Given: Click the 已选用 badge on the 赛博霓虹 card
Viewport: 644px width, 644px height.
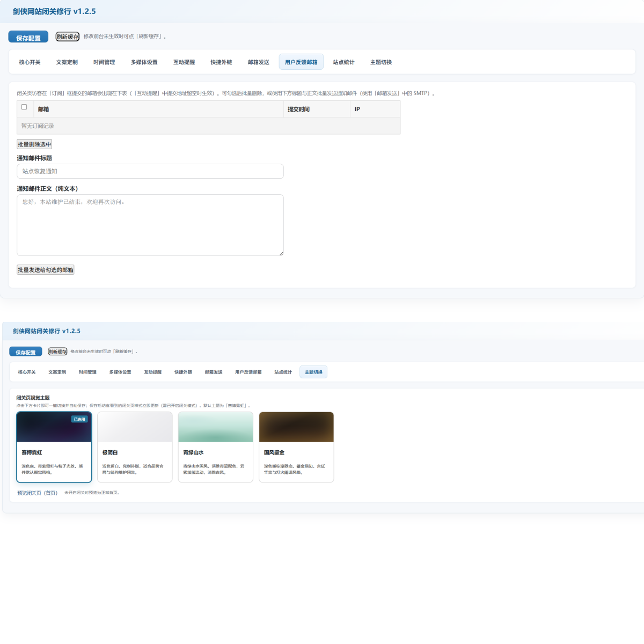Looking at the screenshot, I should (79, 419).
